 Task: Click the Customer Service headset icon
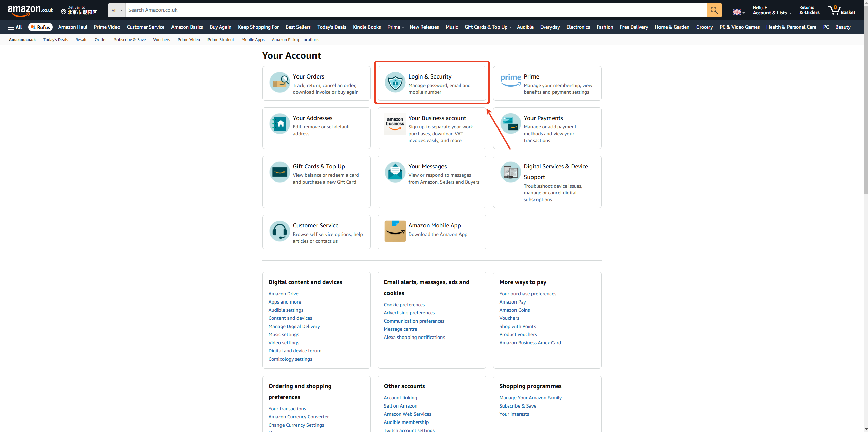(x=279, y=231)
